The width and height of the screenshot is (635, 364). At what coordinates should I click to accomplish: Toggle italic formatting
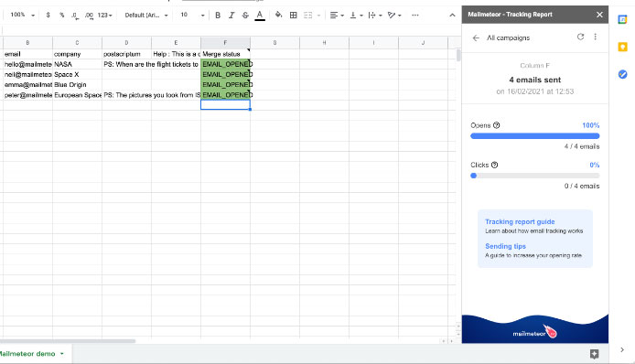pos(231,15)
